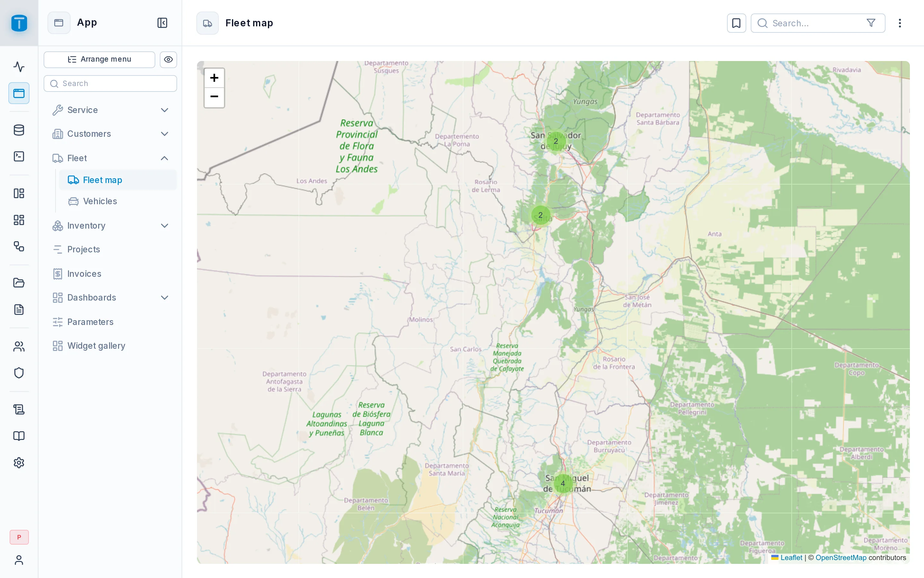The height and width of the screenshot is (578, 924).
Task: Open the OpenStreetMap attribution link
Action: click(841, 558)
